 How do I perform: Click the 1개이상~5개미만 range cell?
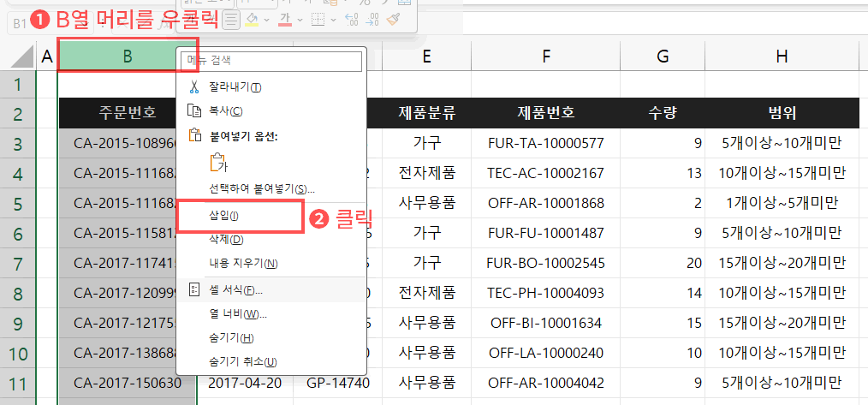782,203
